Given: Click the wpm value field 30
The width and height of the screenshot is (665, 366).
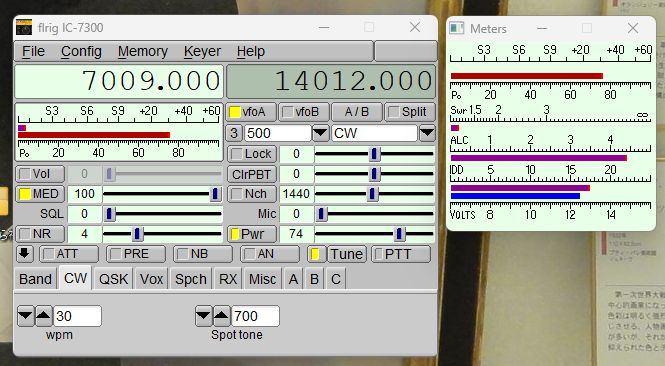Looking at the screenshot, I should pos(78,316).
